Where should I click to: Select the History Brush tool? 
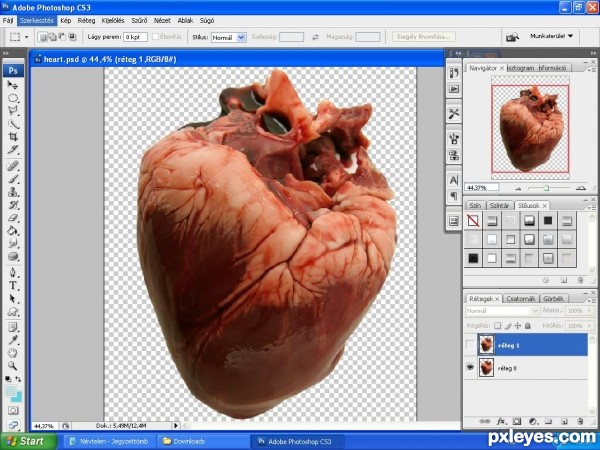point(13,205)
